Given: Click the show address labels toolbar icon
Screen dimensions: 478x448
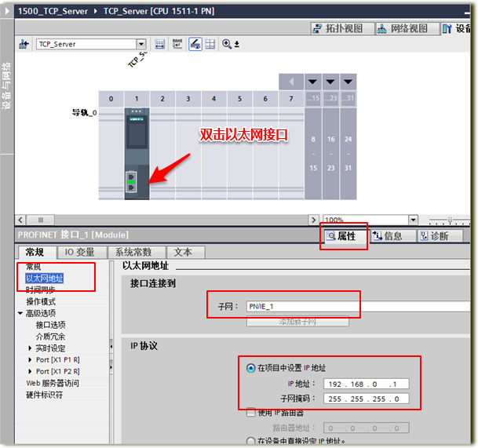Looking at the screenshot, I should 177,44.
